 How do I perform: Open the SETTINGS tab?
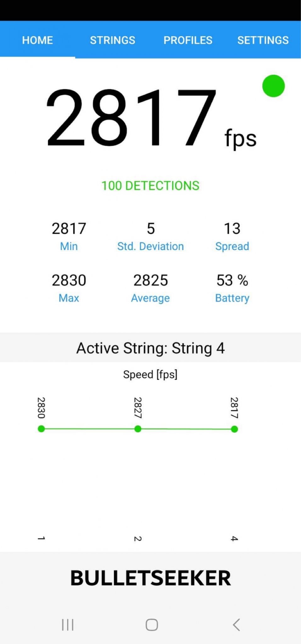[263, 40]
